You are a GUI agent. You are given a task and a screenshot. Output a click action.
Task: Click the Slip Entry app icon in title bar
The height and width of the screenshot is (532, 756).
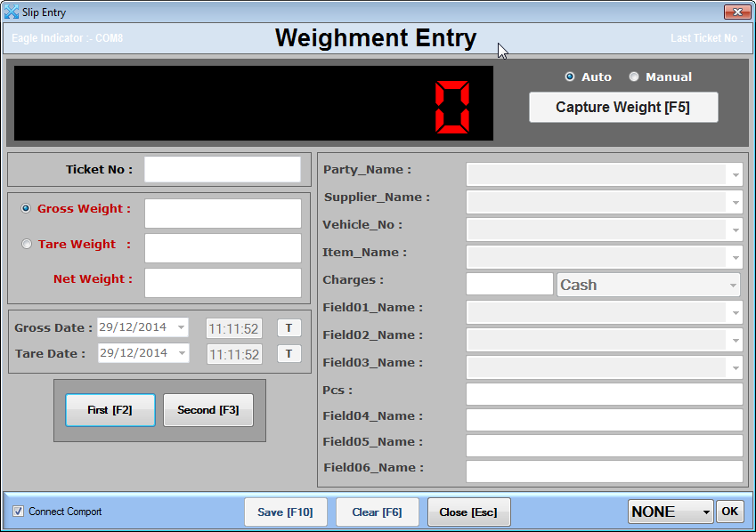coord(11,12)
